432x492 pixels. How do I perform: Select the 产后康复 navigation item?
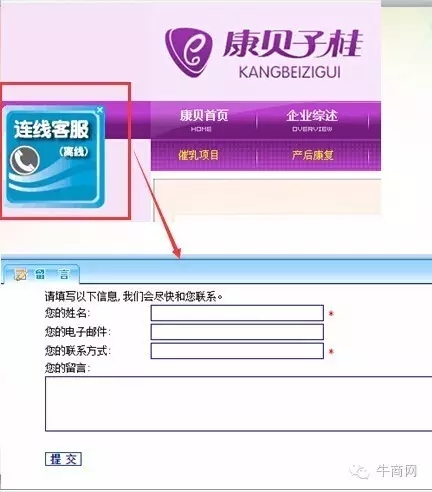(x=312, y=155)
